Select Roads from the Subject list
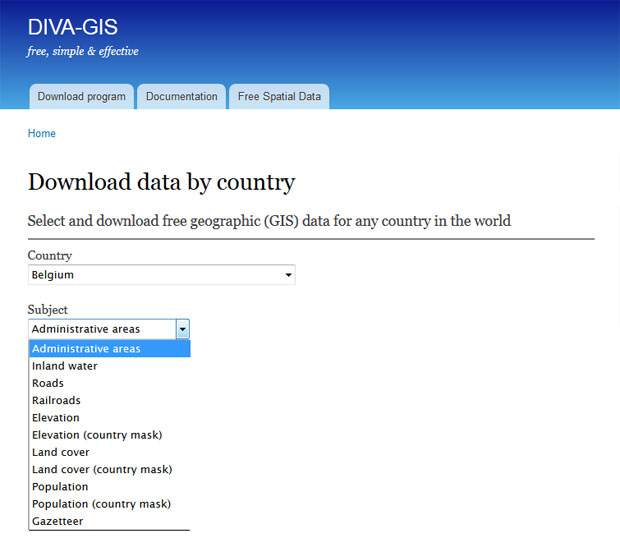The image size is (620, 538). (110, 383)
